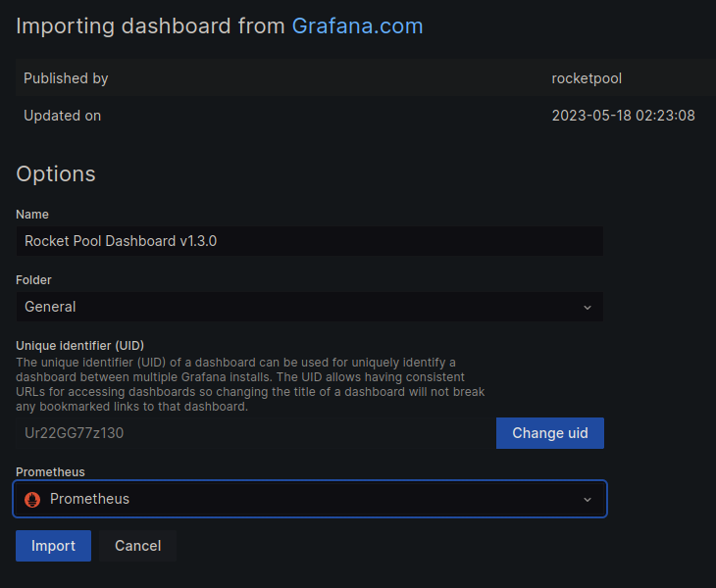Image resolution: width=716 pixels, height=588 pixels.
Task: Click the Name label above the text field
Action: click(32, 215)
